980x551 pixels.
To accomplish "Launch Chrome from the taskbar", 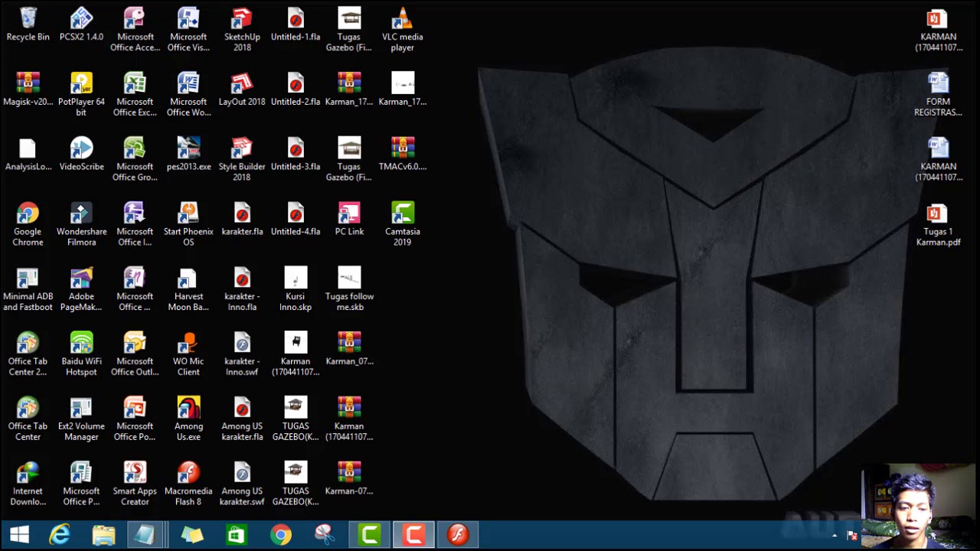I will pos(281,534).
